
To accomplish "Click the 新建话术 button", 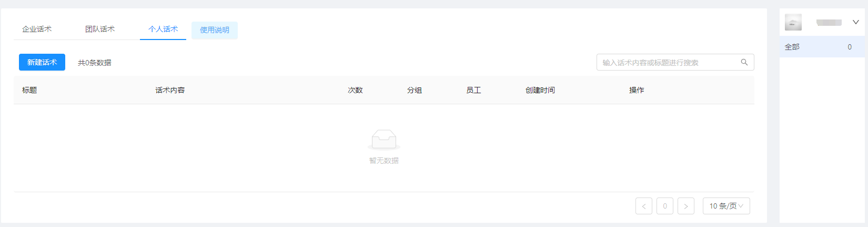I will pos(42,62).
